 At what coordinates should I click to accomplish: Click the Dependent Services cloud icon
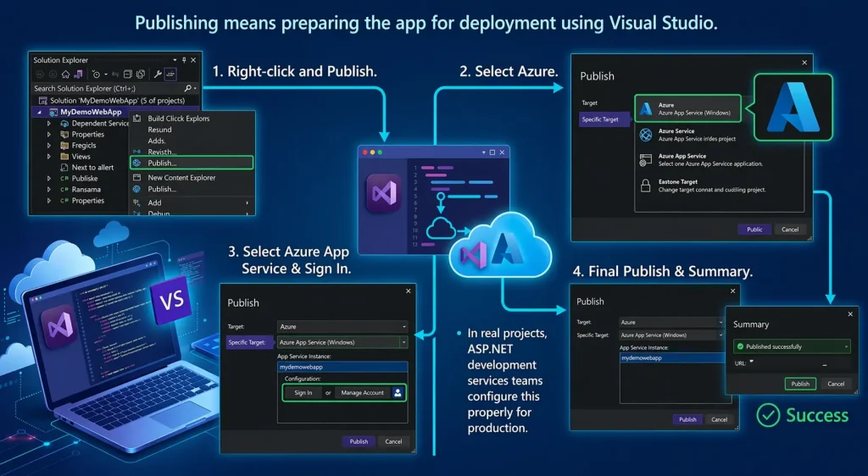(x=64, y=124)
